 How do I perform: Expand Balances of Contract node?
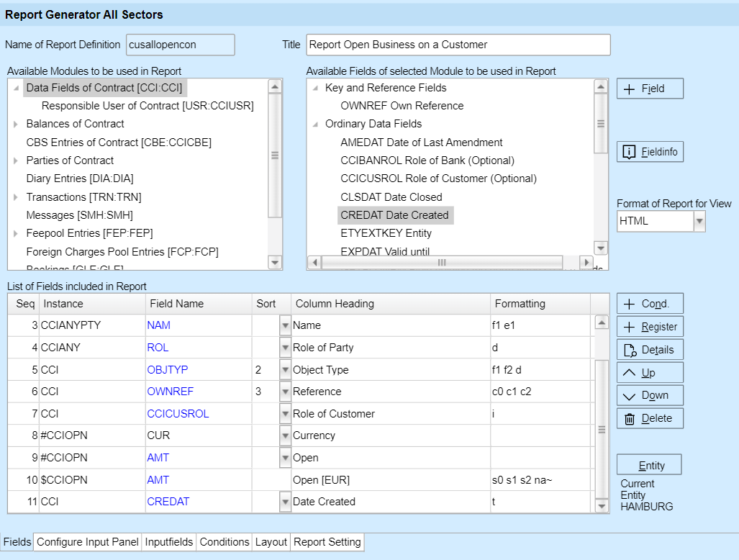pos(16,124)
